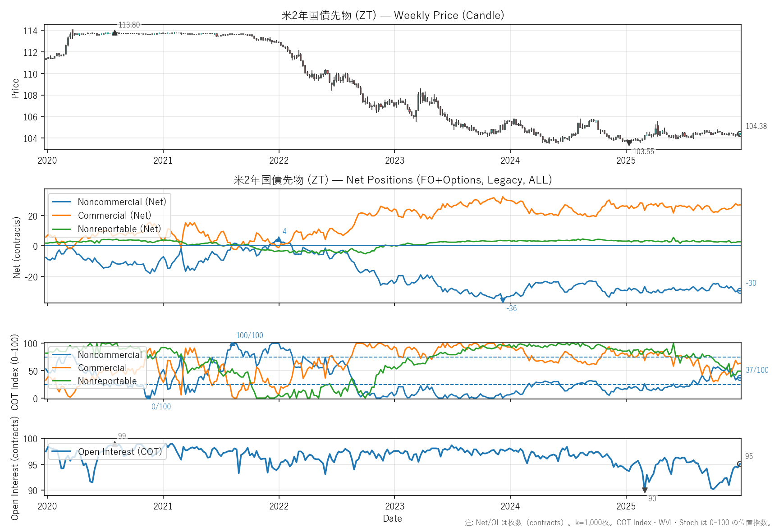Click the footnote text at bottom right
The height and width of the screenshot is (532, 779).
pos(618,523)
